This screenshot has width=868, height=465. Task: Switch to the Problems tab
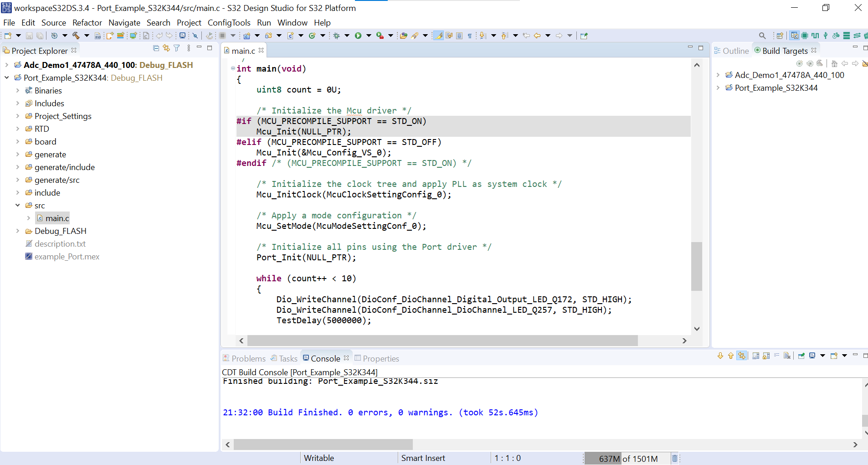[244, 358]
